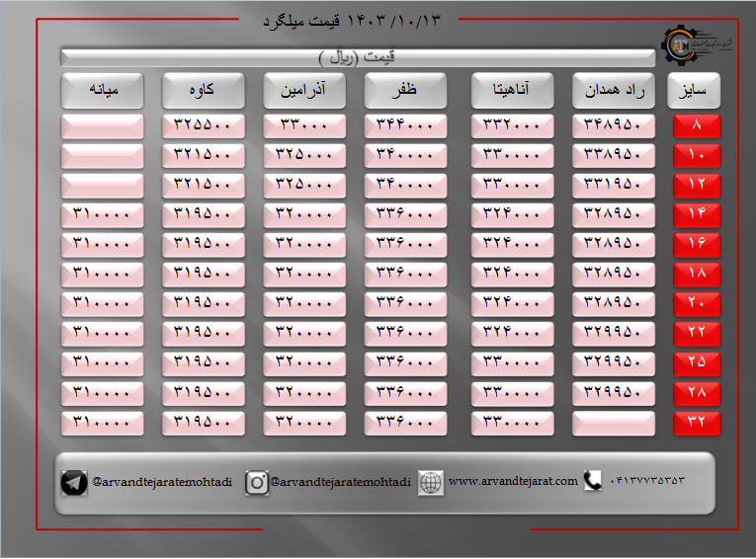Screen dimensions: 756x559
Task: Click the آناهیتا column header
Action: click(512, 91)
